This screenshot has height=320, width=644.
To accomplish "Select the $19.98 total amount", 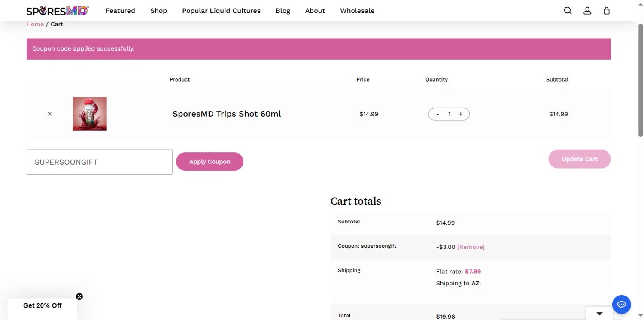I will 445,317.
